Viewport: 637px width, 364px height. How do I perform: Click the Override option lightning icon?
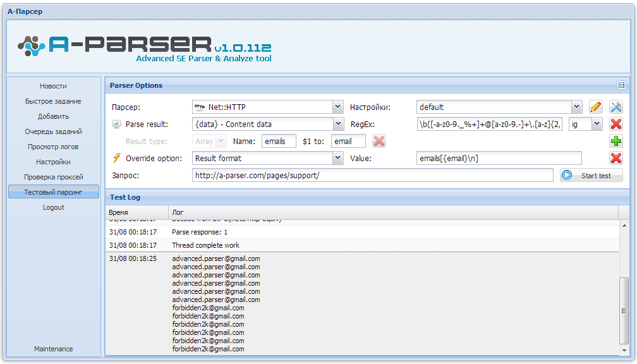(116, 158)
